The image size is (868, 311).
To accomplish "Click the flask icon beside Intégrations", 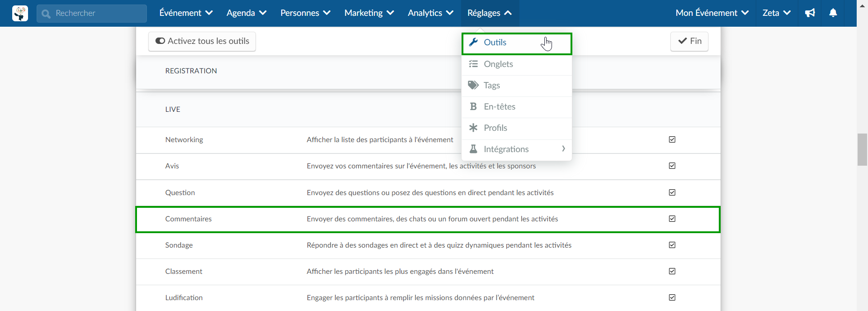I will [x=473, y=149].
